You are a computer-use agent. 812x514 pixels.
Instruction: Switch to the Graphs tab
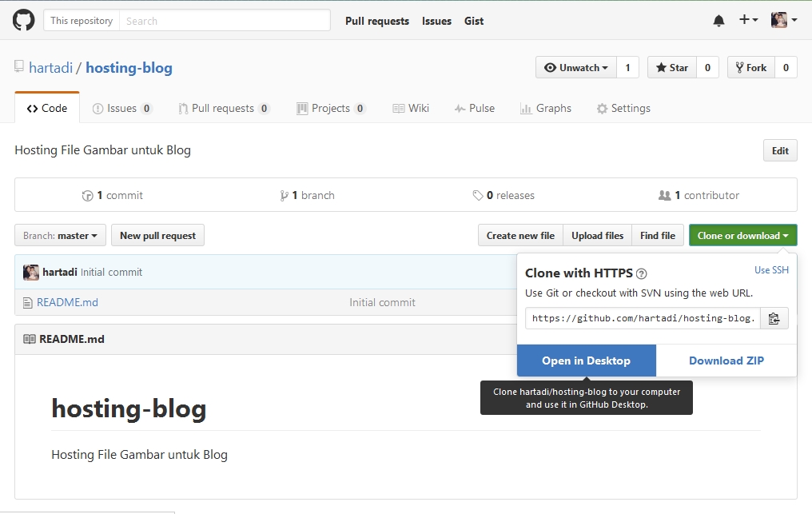coord(546,108)
